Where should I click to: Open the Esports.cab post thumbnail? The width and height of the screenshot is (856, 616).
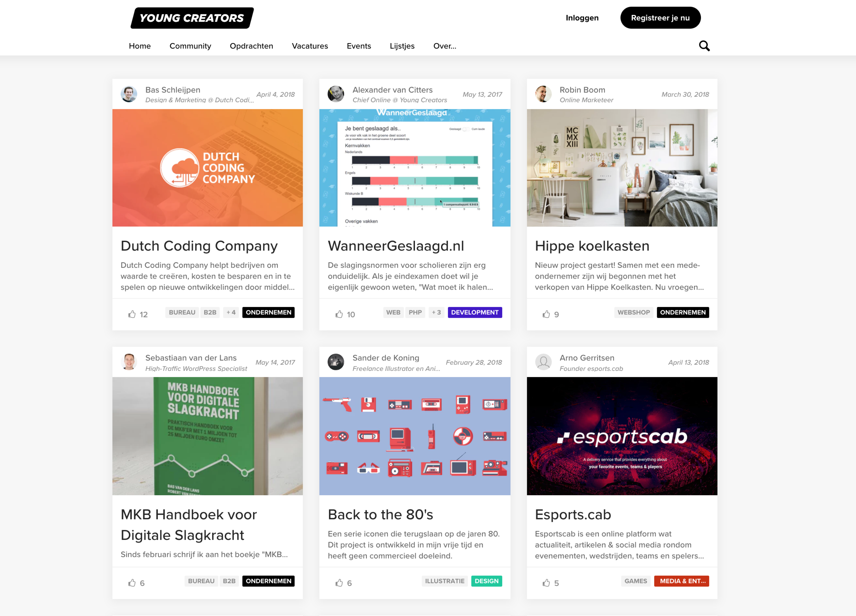(624, 437)
